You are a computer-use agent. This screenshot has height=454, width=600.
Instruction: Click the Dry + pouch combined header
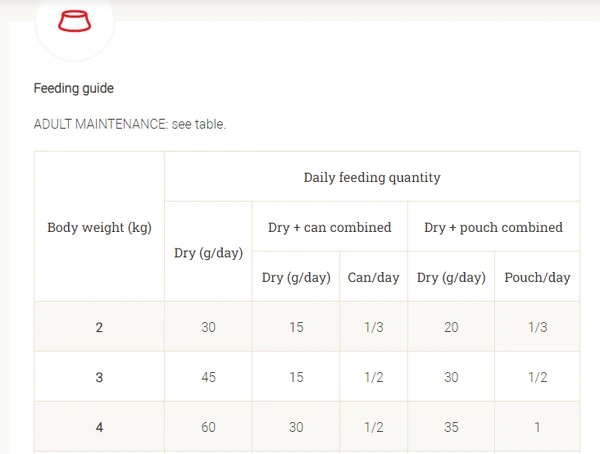click(x=493, y=227)
